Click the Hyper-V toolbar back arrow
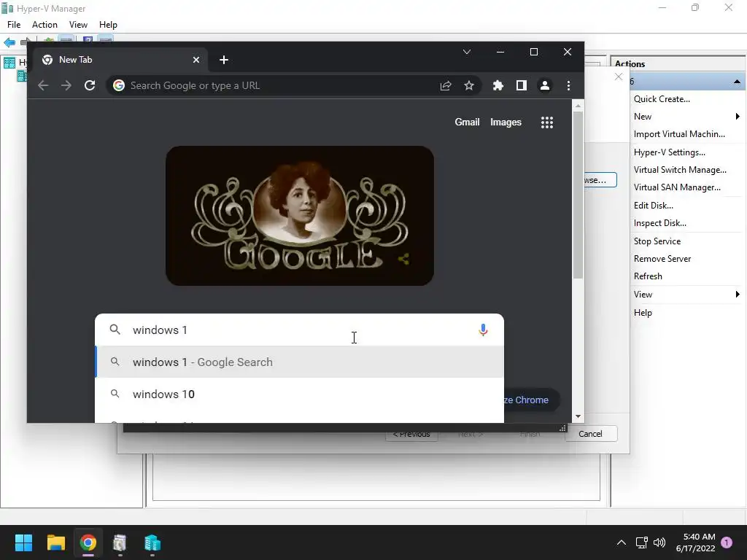Viewport: 747px width, 560px height. pyautogui.click(x=9, y=42)
